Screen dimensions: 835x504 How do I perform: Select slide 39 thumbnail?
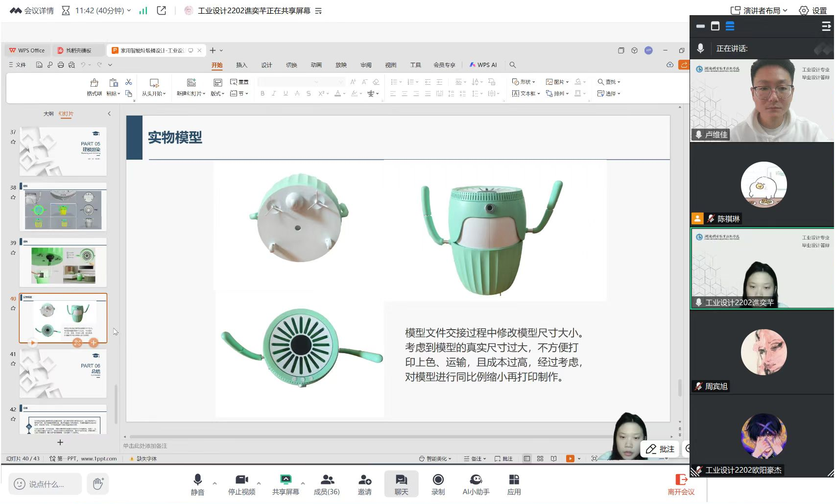pyautogui.click(x=63, y=263)
